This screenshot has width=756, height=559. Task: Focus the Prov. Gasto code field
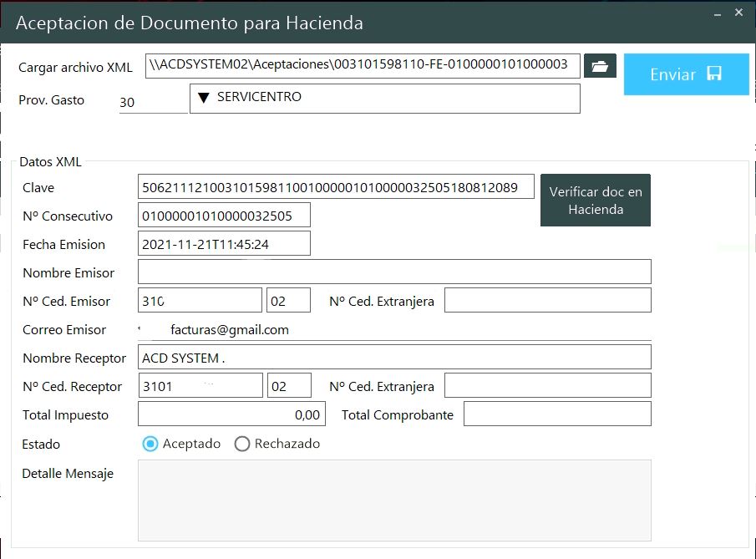tap(153, 102)
